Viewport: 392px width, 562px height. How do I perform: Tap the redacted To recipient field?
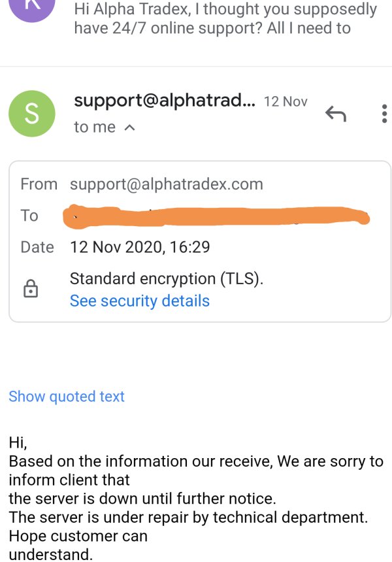coord(216,216)
